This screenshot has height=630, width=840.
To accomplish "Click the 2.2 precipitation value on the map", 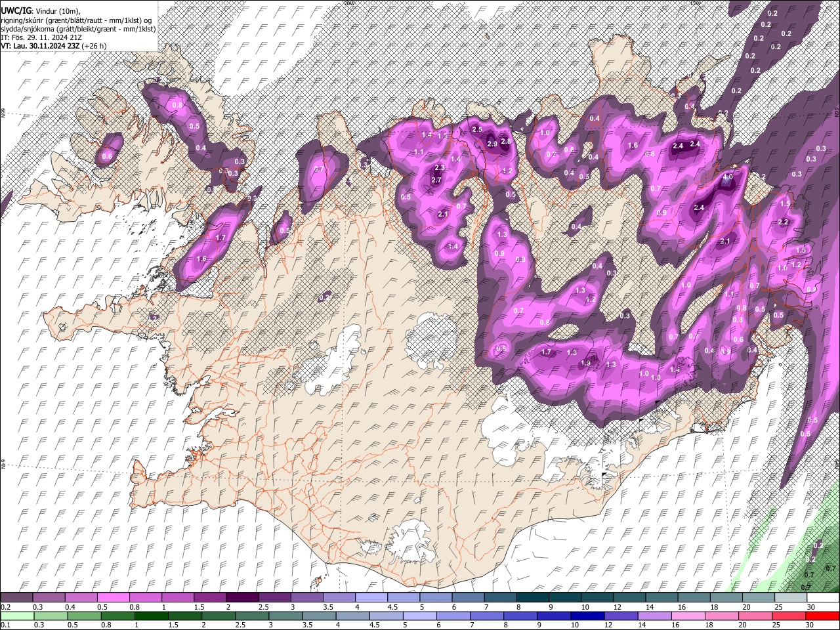I will point(782,222).
